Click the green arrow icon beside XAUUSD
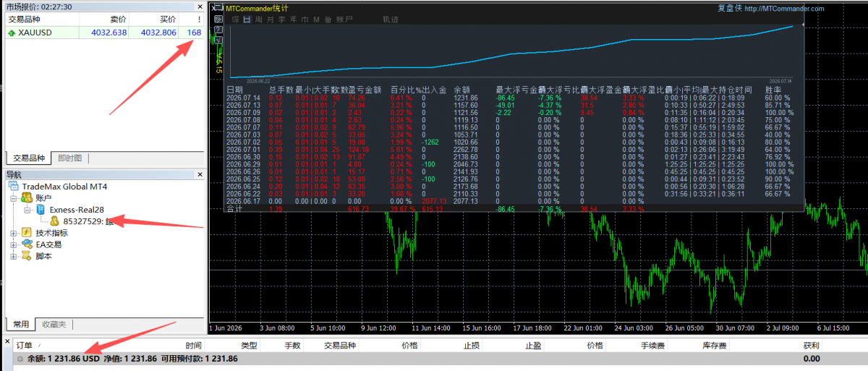The image size is (868, 371). 12,33
